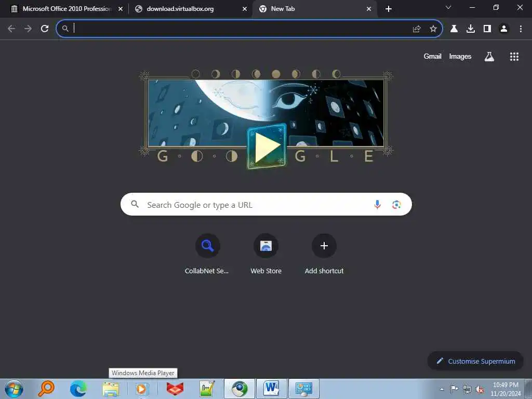The height and width of the screenshot is (399, 532).
Task: Select the Supermium browser taskbar button
Action: click(x=239, y=389)
